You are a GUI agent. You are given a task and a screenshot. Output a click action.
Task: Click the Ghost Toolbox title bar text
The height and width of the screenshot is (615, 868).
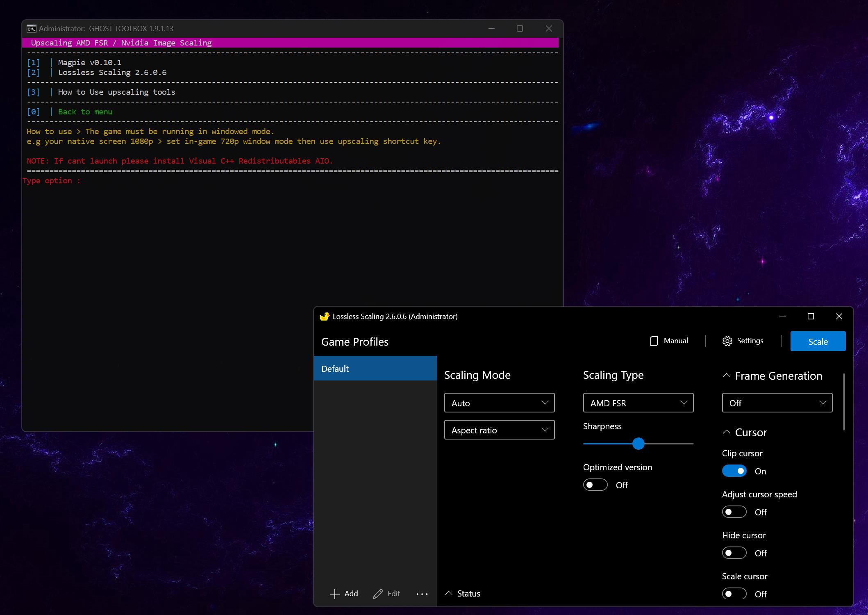pos(106,29)
